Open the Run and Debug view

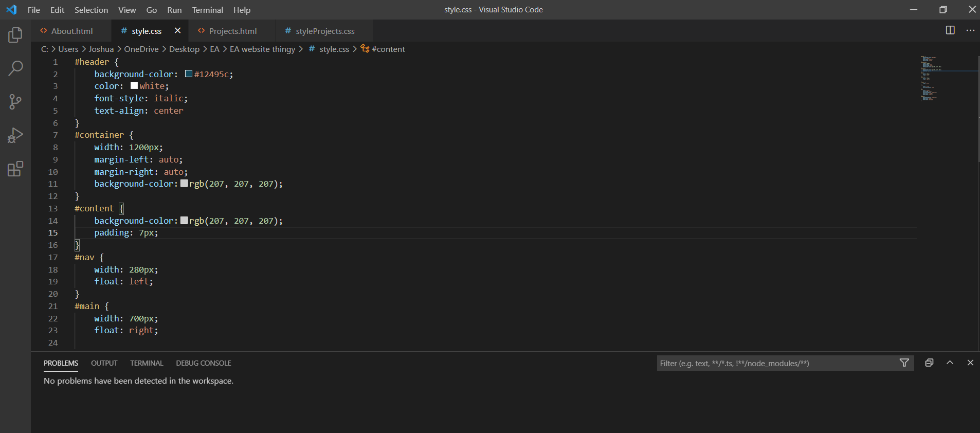click(15, 135)
